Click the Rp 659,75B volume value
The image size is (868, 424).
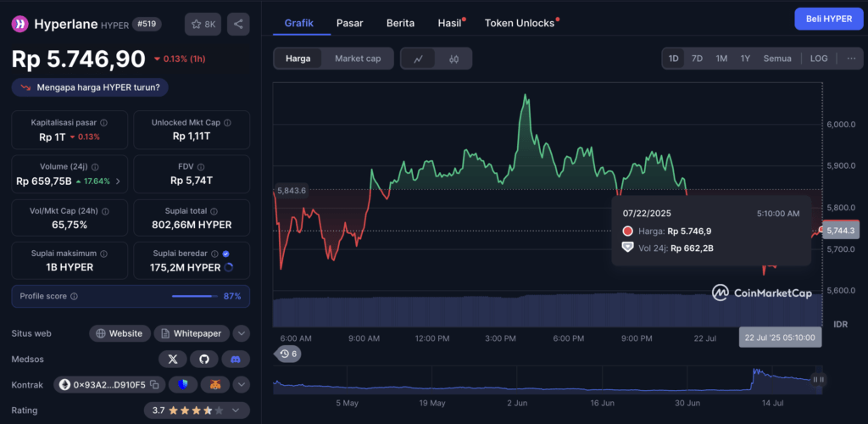(x=44, y=181)
